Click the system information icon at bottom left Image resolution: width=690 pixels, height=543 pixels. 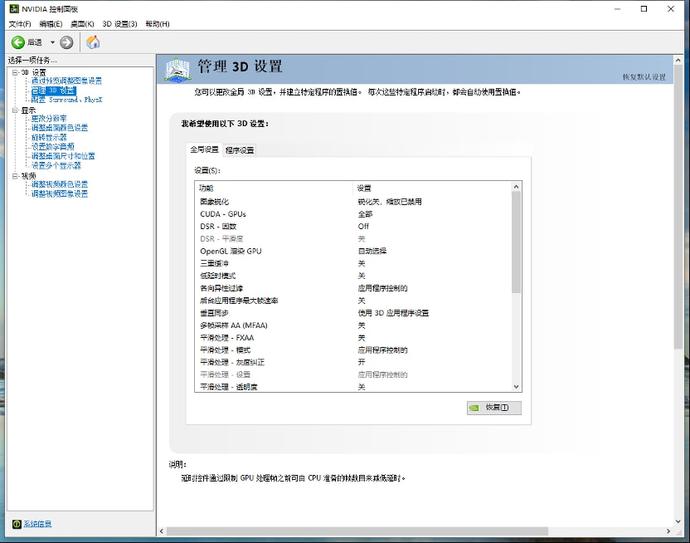point(17,524)
